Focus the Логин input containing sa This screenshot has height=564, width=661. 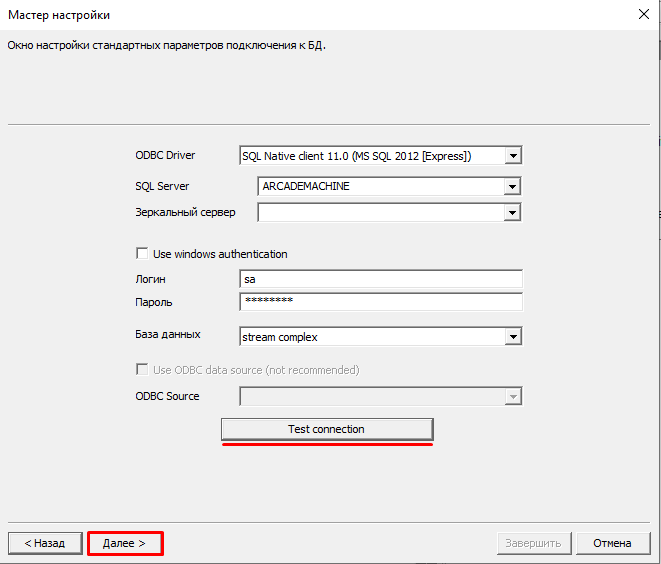point(380,280)
